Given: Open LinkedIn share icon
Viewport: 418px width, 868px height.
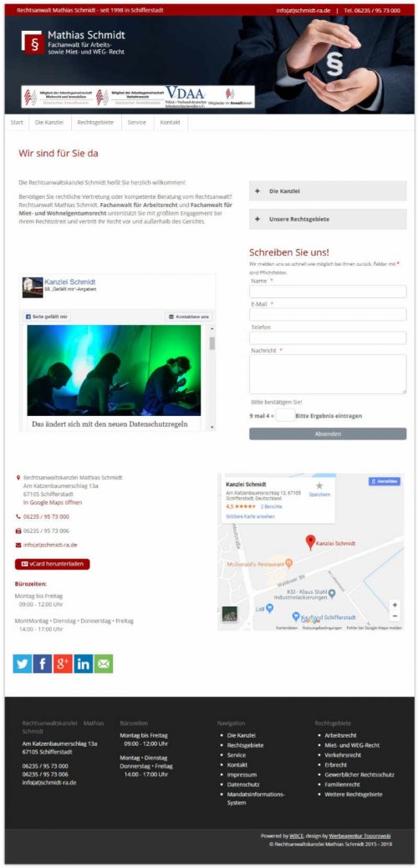Looking at the screenshot, I should (83, 663).
